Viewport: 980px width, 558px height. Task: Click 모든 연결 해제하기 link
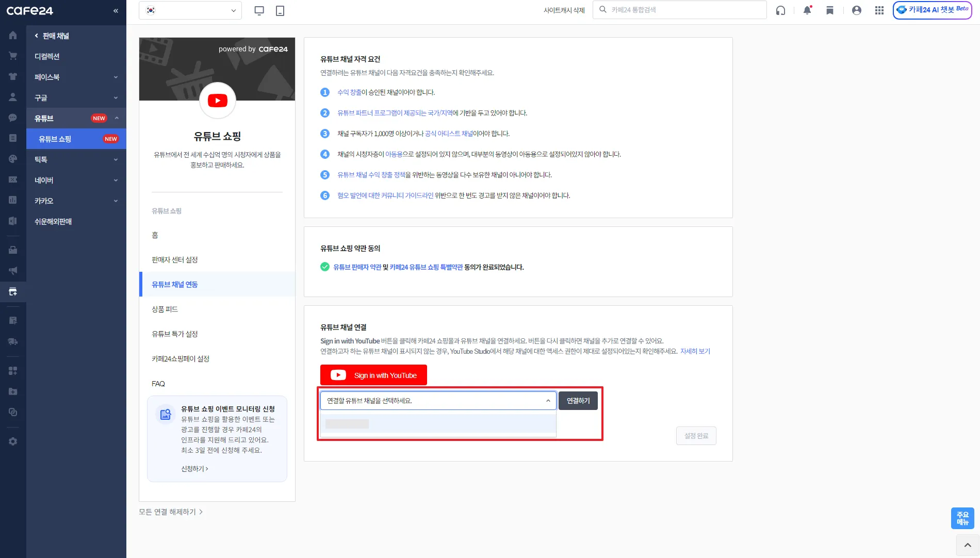(x=171, y=512)
